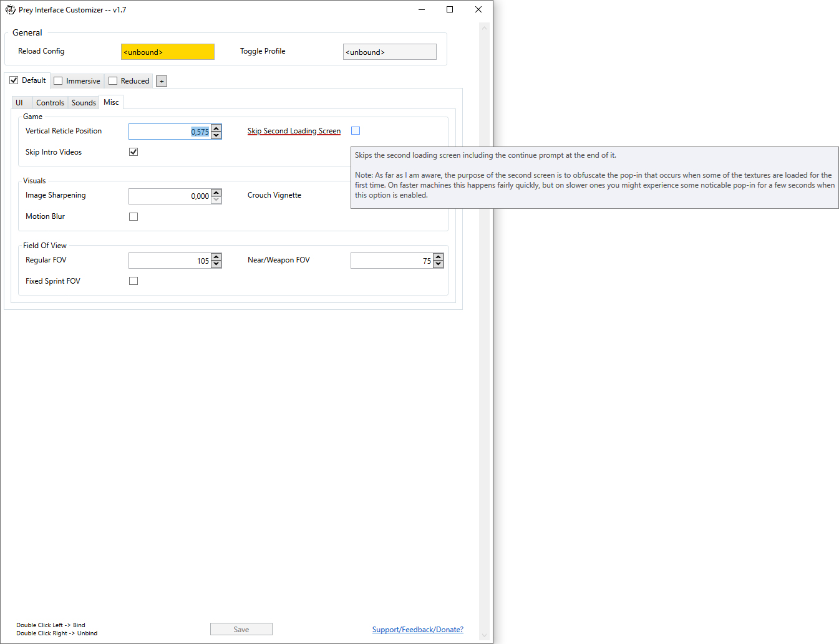Click the Vertical Reticle Position value field

[170, 132]
